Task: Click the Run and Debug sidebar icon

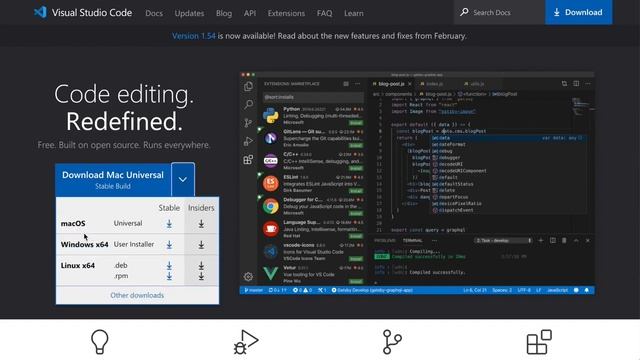Action: pos(248,141)
